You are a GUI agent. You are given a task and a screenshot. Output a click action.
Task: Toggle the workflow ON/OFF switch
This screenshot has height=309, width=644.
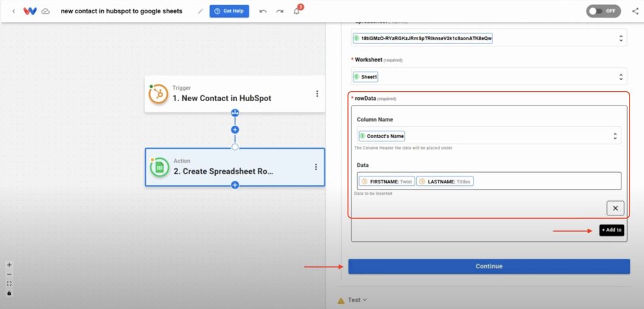[603, 11]
